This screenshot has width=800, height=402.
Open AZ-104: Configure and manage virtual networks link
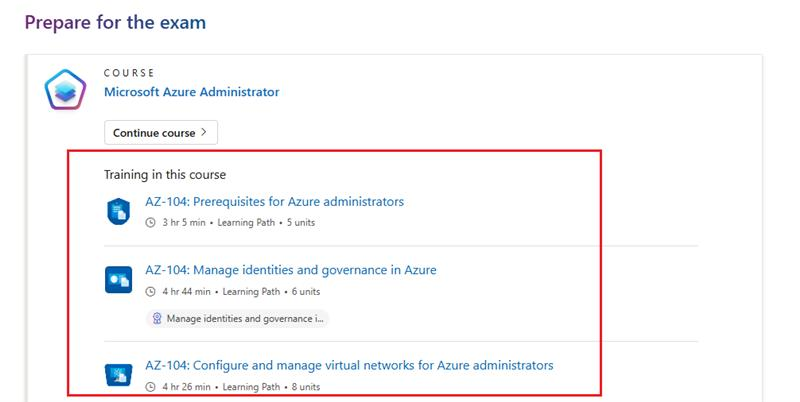point(349,365)
